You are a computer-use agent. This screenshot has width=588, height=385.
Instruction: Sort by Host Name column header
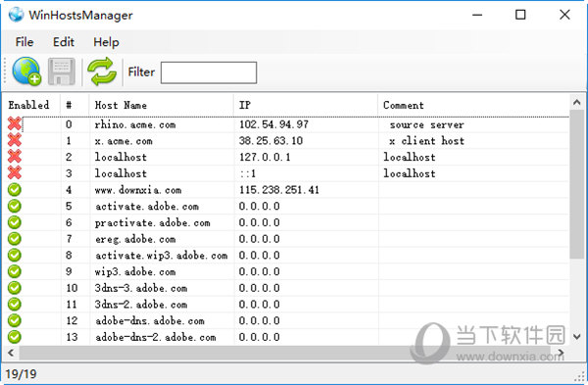tap(162, 105)
